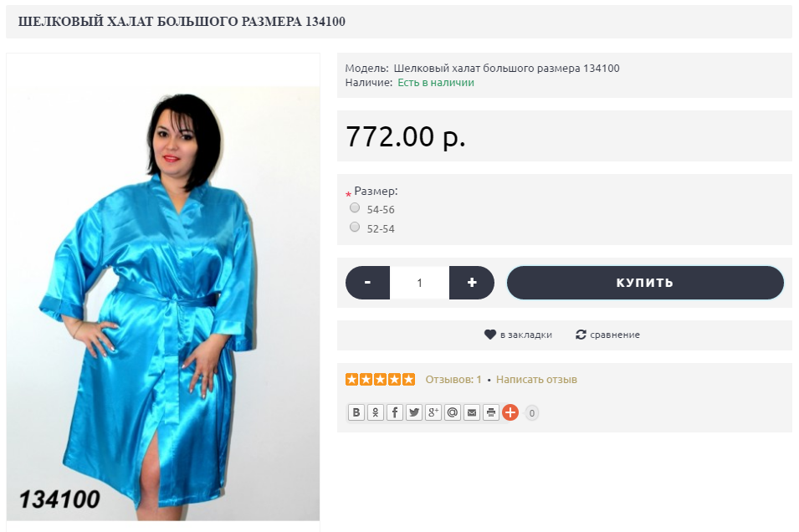The image size is (799, 532).
Task: Open Написать отзыв review link
Action: pos(536,380)
